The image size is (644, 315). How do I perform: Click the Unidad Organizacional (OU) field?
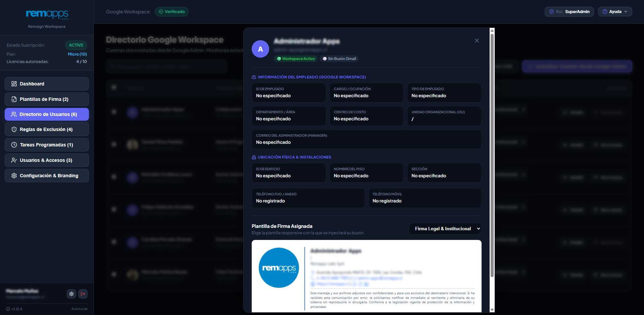(x=444, y=116)
